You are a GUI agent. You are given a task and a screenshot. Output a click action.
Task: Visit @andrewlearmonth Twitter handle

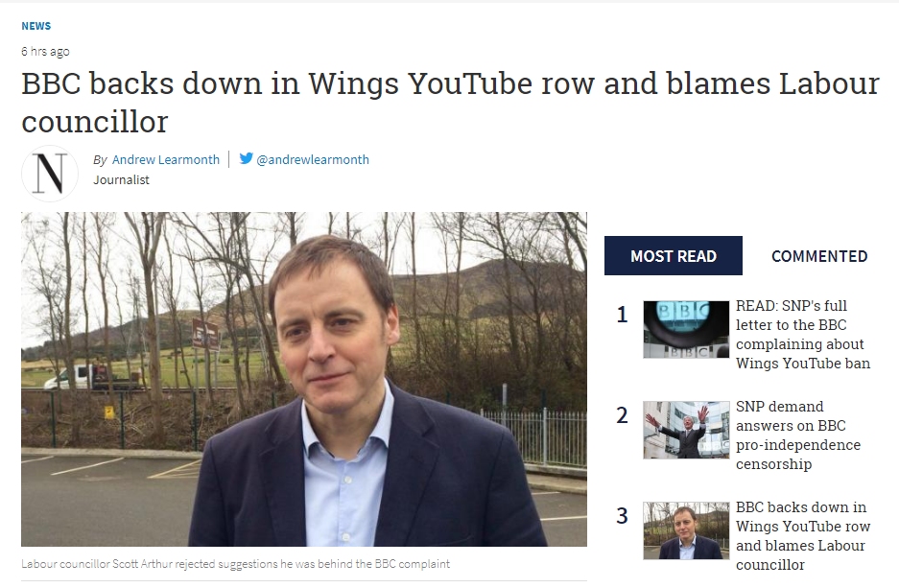[x=313, y=159]
